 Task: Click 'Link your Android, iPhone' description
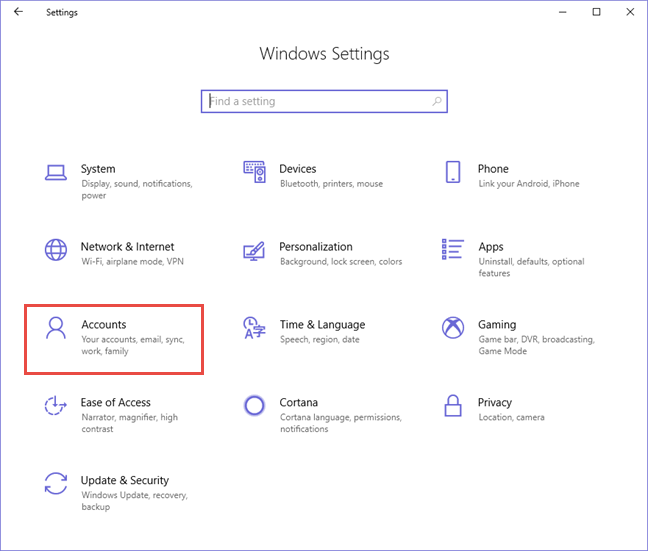(529, 184)
